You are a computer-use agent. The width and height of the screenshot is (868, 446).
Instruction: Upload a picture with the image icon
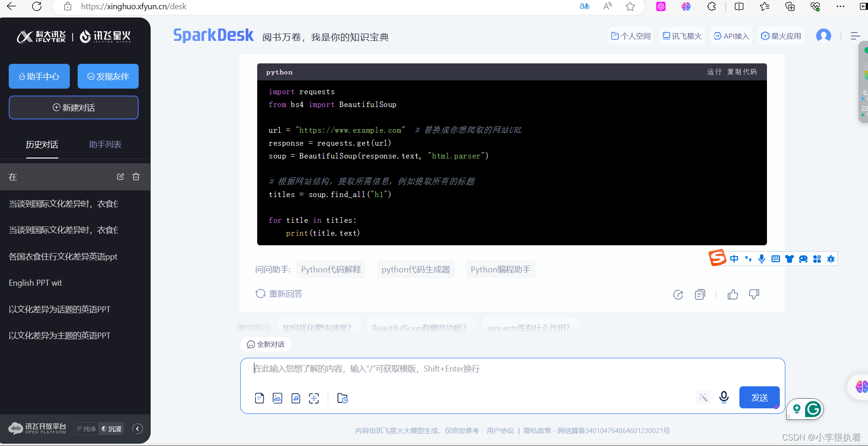(x=277, y=398)
